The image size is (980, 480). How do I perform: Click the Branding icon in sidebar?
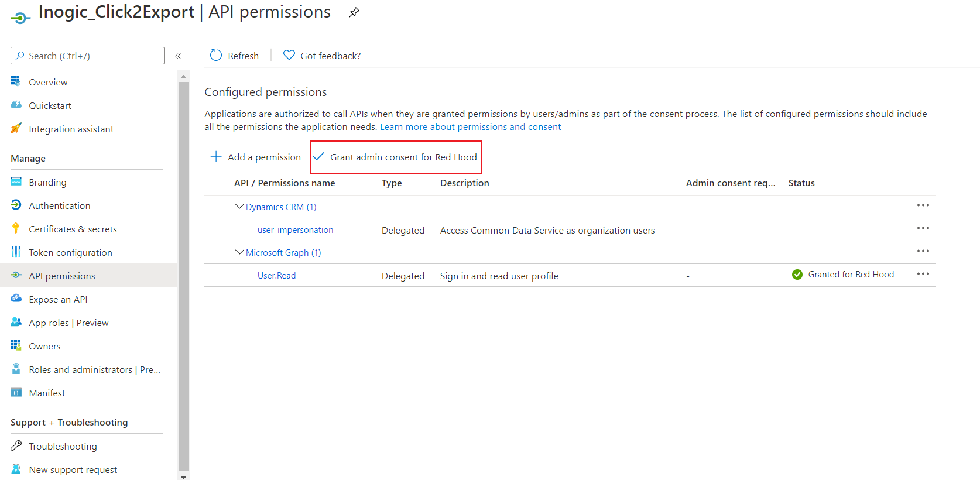(16, 181)
